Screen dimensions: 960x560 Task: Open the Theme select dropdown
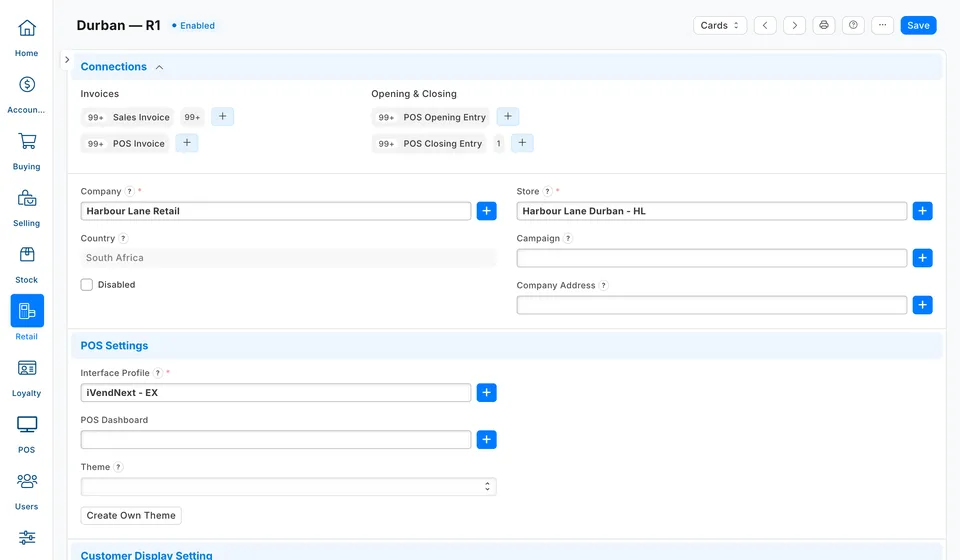tap(288, 487)
